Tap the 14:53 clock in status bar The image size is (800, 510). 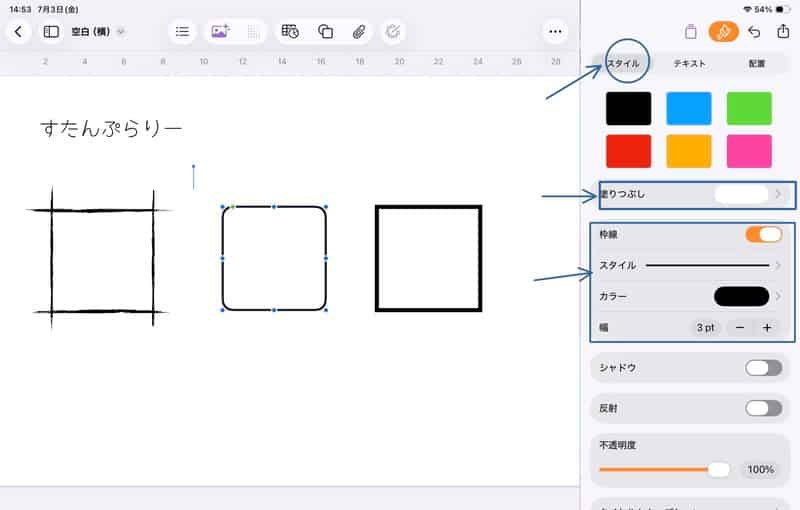point(20,9)
